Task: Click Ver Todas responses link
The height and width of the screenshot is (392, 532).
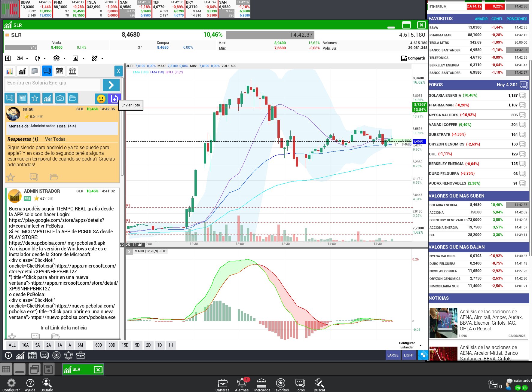Action: (x=55, y=139)
